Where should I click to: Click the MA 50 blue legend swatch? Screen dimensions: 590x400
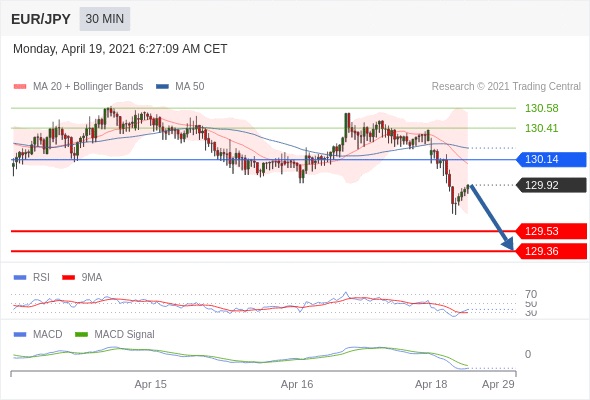[162, 87]
